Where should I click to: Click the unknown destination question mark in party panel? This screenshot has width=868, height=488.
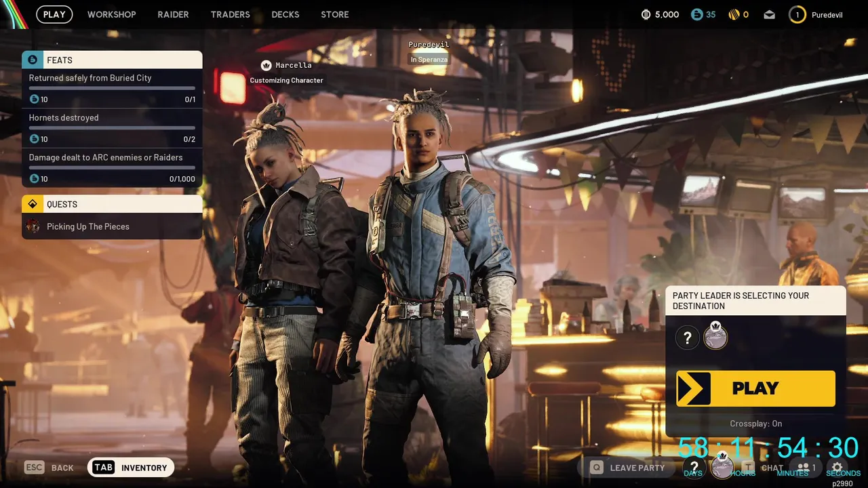coord(687,338)
